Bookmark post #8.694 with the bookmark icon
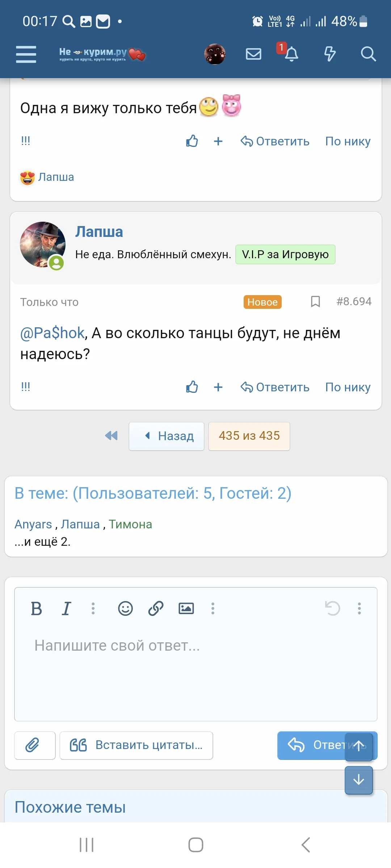Screen dimensions: 391x868 coord(315,301)
